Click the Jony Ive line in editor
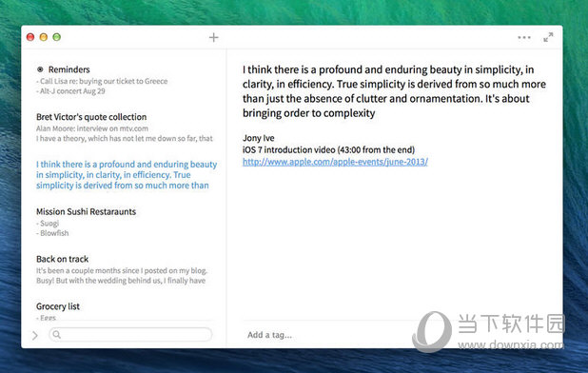Screen dimensions: 588x373 click(259, 138)
